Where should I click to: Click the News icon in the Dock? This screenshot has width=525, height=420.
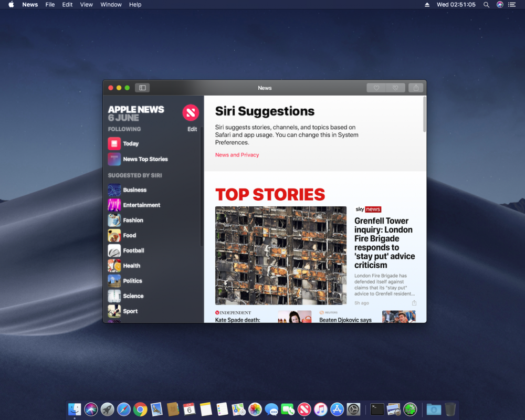304,409
